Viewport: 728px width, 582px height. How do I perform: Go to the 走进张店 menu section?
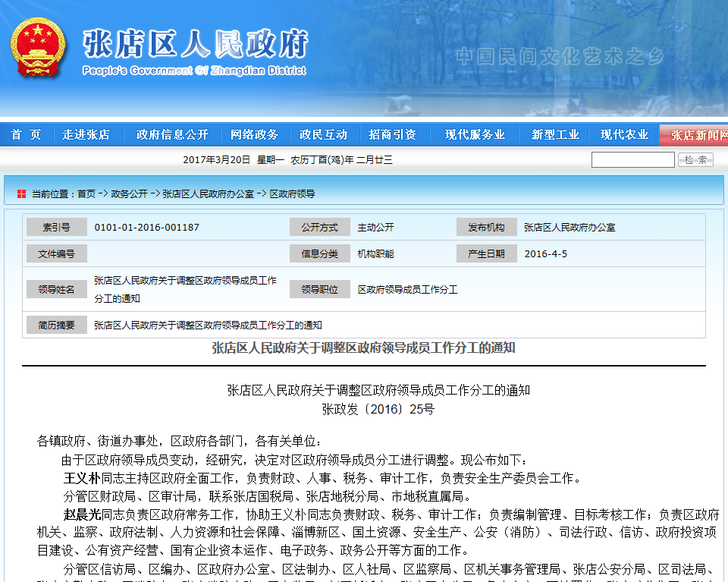point(86,135)
